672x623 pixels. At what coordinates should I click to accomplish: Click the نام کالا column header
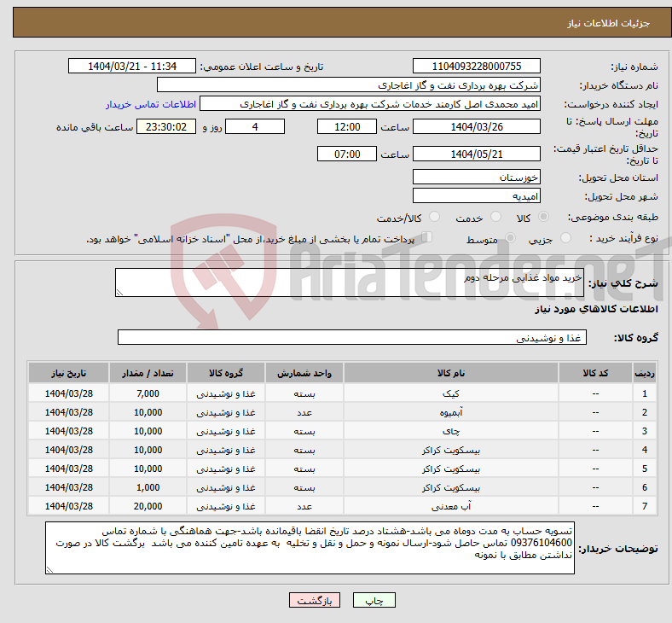(451, 373)
